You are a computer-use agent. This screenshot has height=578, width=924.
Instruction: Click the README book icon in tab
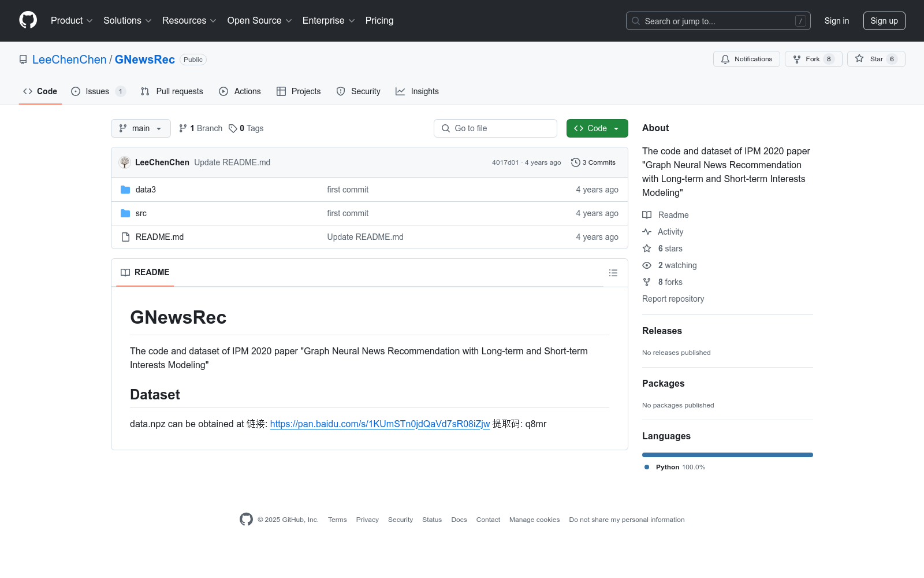125,272
